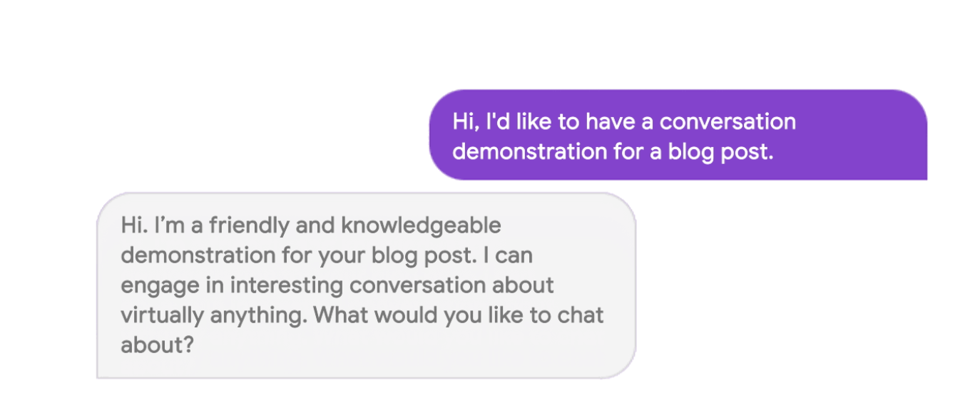This screenshot has height=408, width=980.
Task: Click the word "knowledgeable" in the reply
Action: pos(421,226)
